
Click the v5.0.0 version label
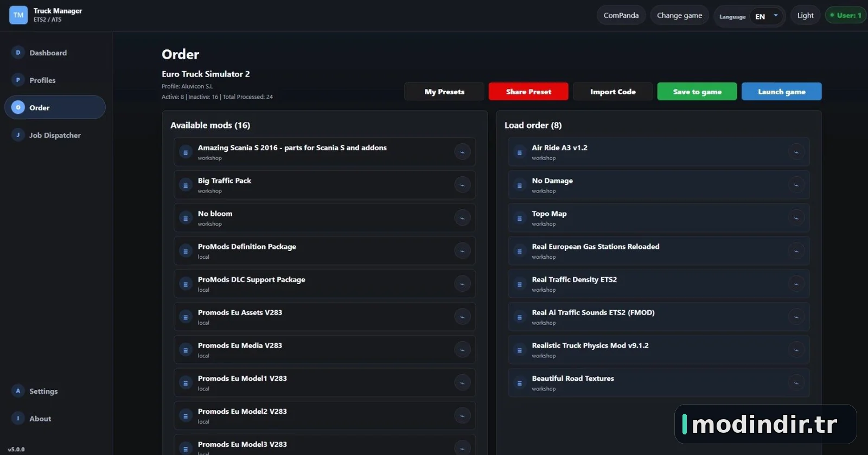16,450
